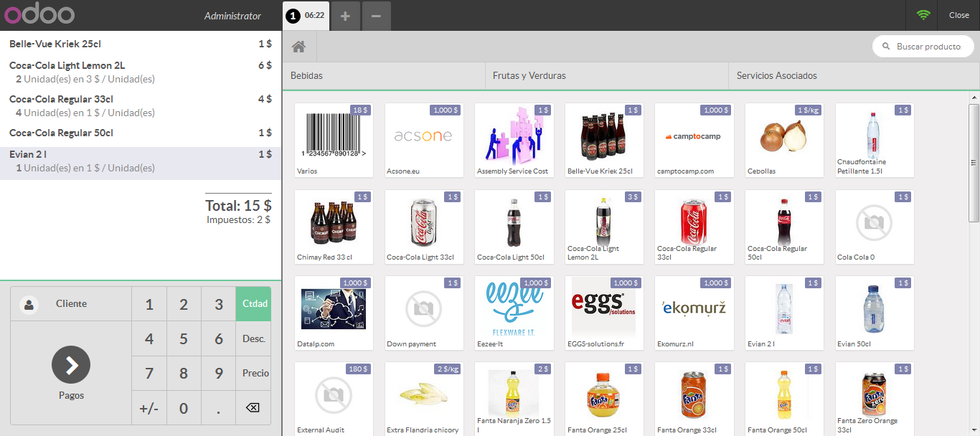The width and height of the screenshot is (980, 436).
Task: Open the Bebidas category
Action: point(384,76)
